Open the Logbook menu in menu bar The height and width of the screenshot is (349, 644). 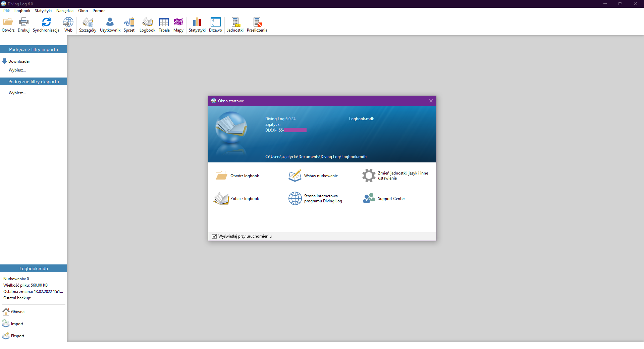pos(22,11)
